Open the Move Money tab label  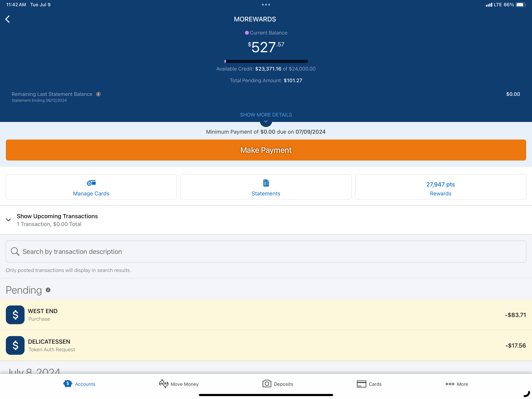coord(184,384)
